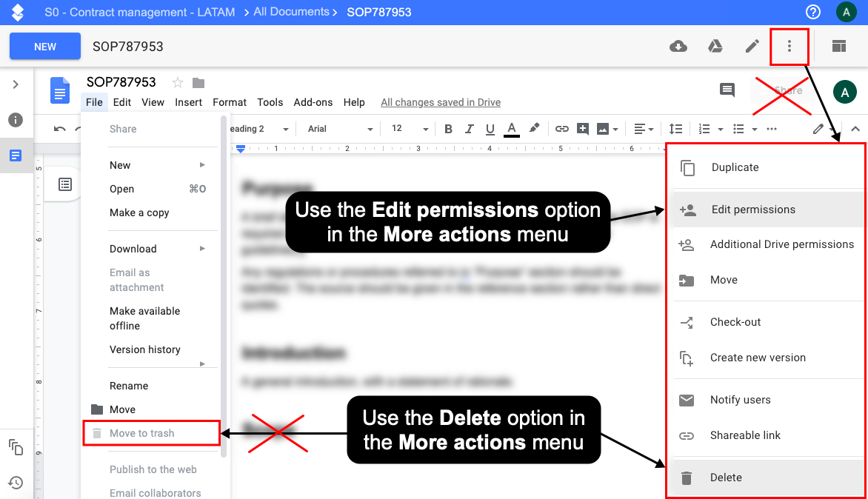Choose Make a copy in File menu
The width and height of the screenshot is (868, 499).
(x=139, y=212)
